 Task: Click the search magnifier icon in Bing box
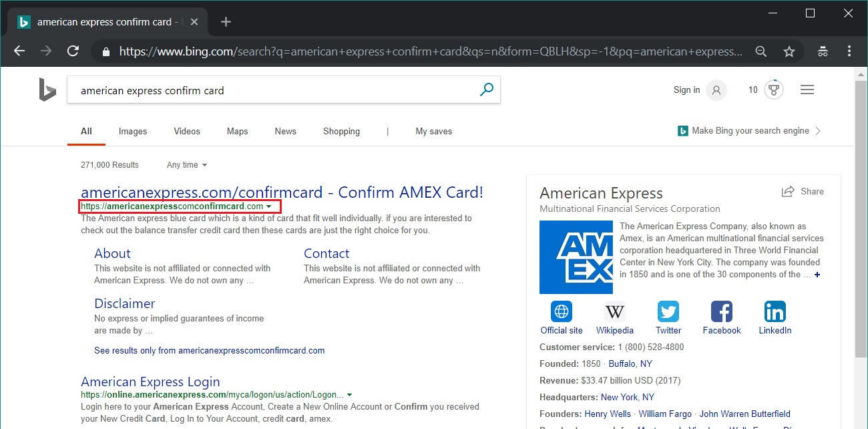(x=487, y=89)
